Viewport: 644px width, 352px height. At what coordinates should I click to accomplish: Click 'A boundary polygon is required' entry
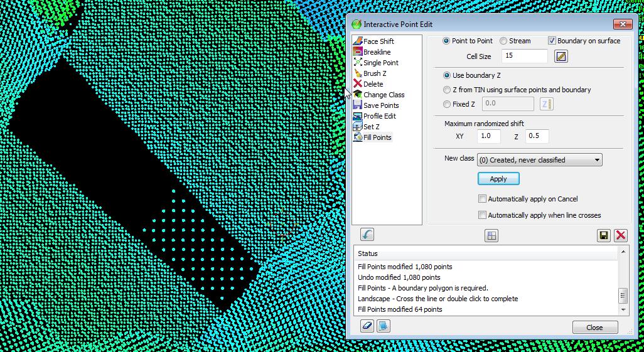423,288
